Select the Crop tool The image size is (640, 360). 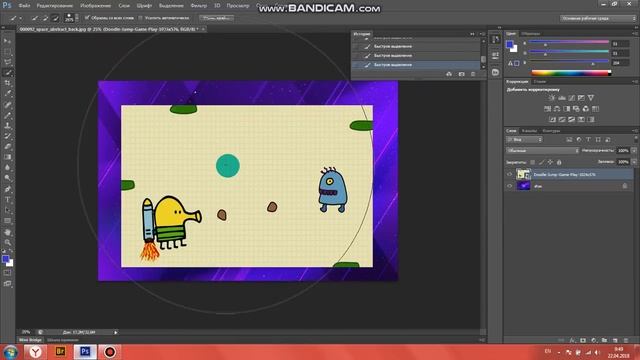pyautogui.click(x=7, y=83)
